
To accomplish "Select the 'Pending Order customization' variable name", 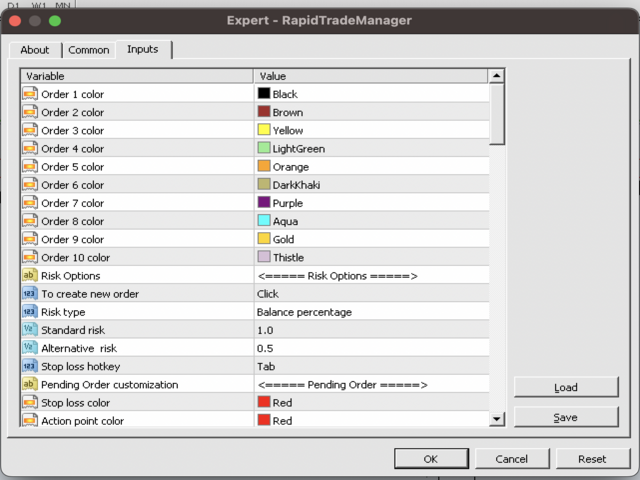I will [110, 385].
